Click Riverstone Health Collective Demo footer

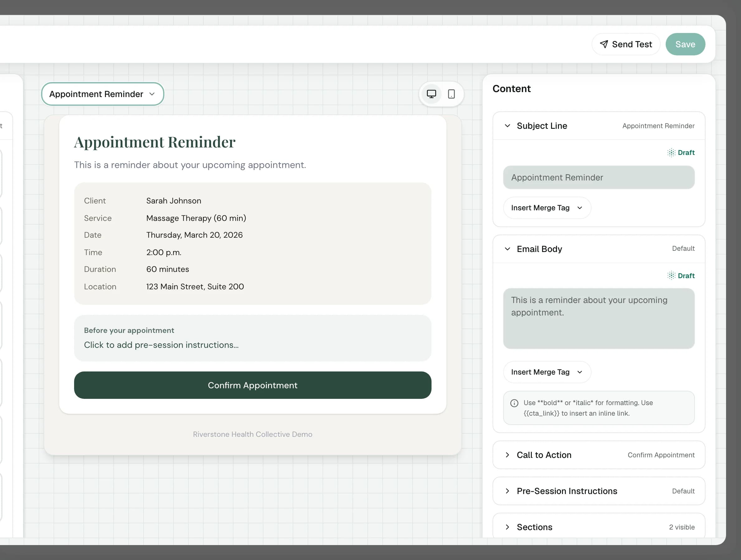pyautogui.click(x=253, y=435)
